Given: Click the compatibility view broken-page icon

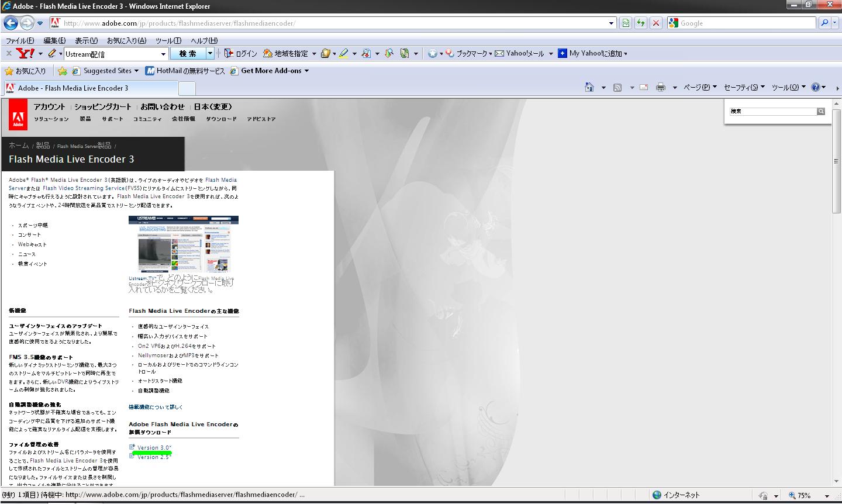Looking at the screenshot, I should tap(626, 23).
